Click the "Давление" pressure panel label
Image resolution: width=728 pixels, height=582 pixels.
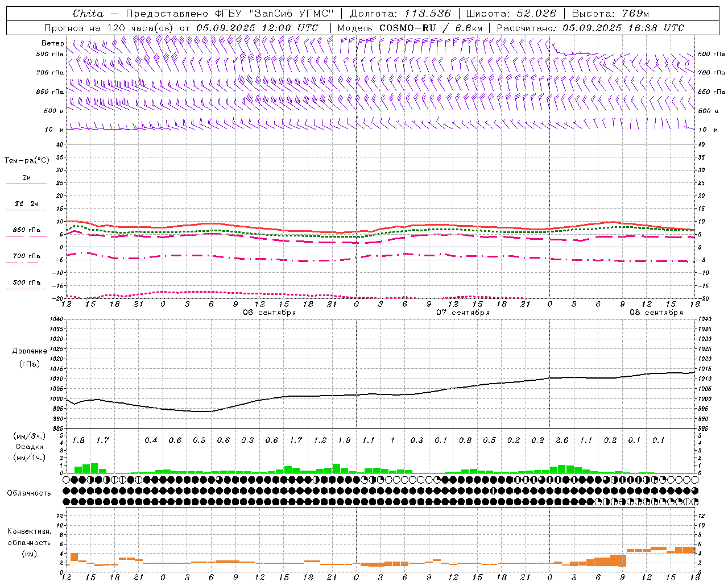pos(30,351)
